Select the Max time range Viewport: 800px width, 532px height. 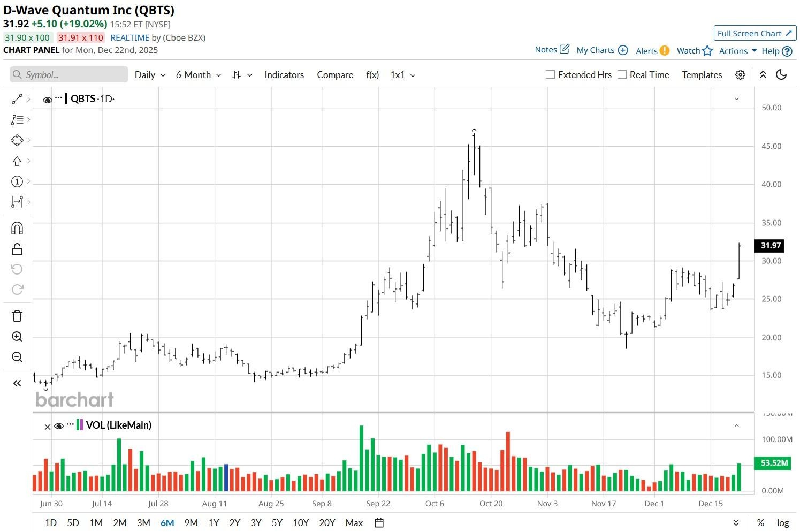pos(354,523)
